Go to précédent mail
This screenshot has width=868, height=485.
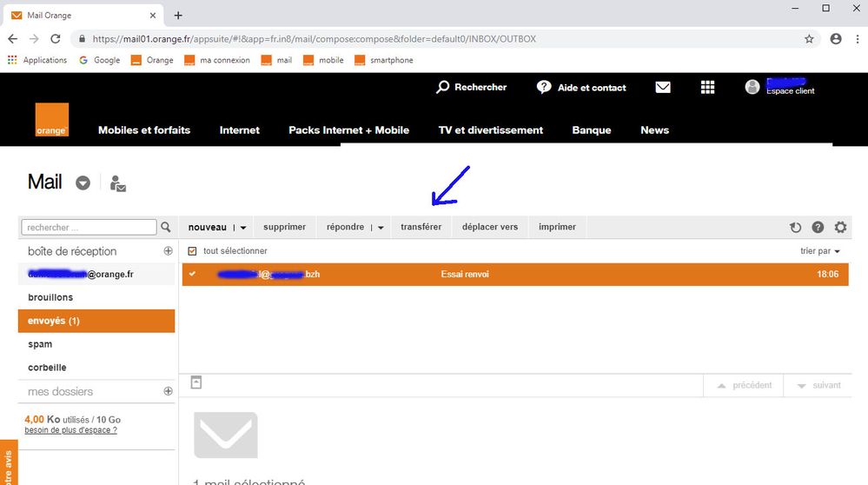[744, 385]
